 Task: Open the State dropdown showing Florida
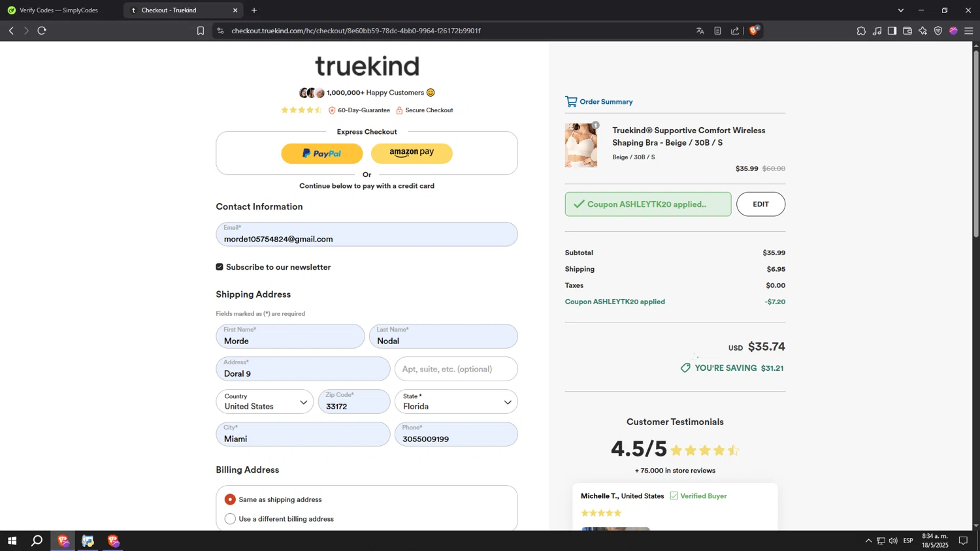pyautogui.click(x=456, y=401)
